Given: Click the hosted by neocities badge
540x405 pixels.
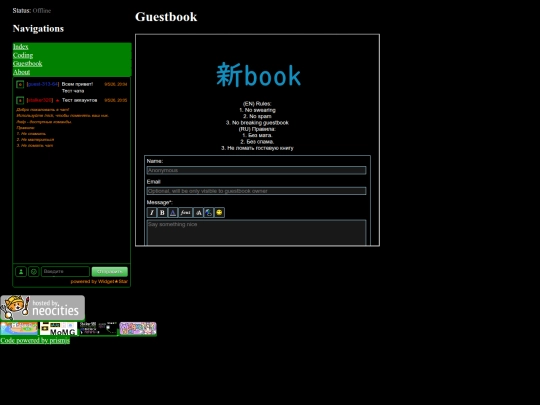Looking at the screenshot, I should click(x=43, y=308).
